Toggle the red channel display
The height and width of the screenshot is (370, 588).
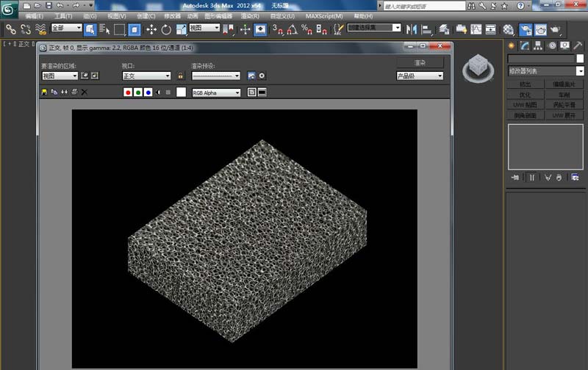[128, 92]
